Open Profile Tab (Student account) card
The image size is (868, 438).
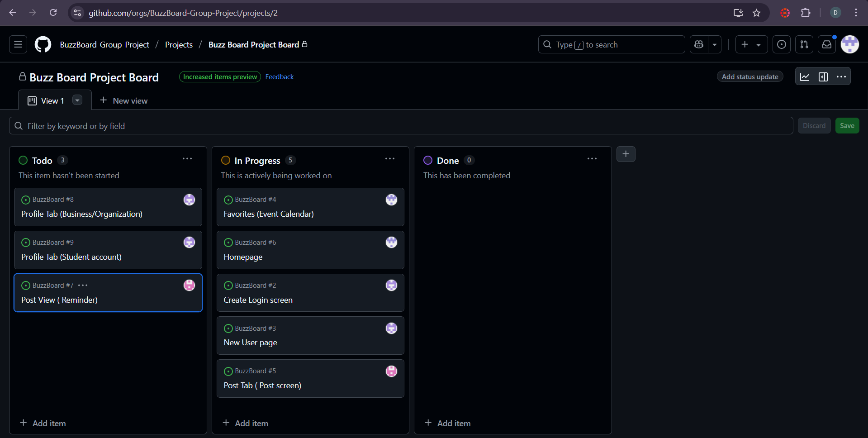[x=71, y=257]
